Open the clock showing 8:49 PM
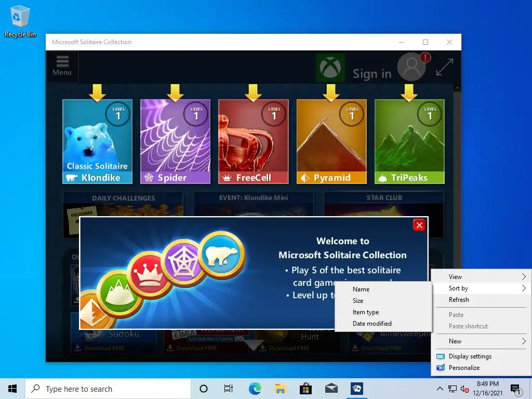Image resolution: width=532 pixels, height=399 pixels. point(487,389)
